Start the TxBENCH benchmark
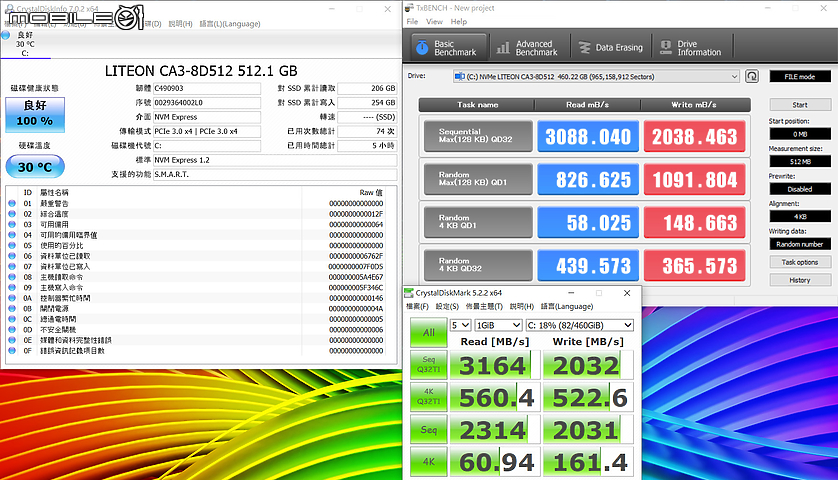 [x=800, y=105]
